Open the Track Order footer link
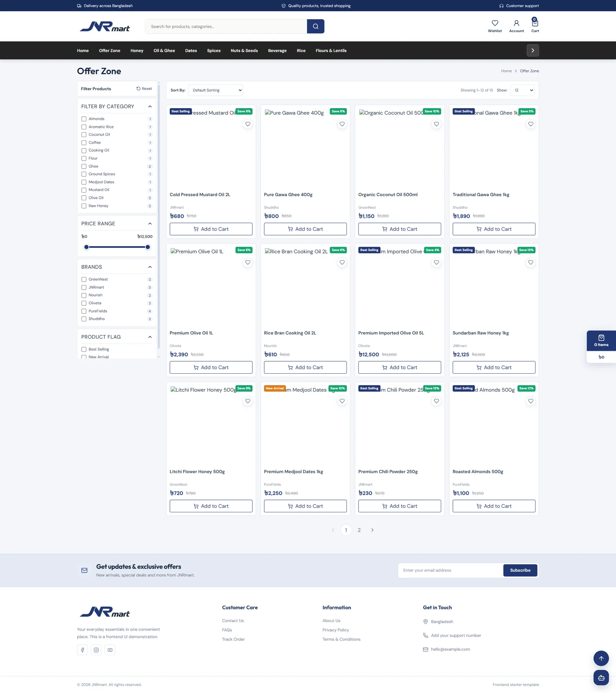Viewport: 616px width, 693px height. tap(233, 639)
